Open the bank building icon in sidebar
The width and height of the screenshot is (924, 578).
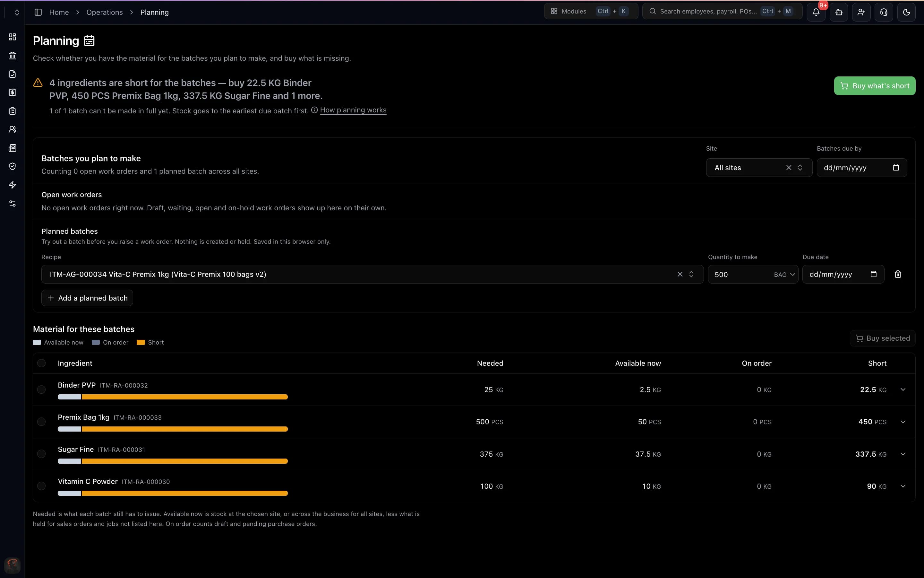pyautogui.click(x=12, y=56)
